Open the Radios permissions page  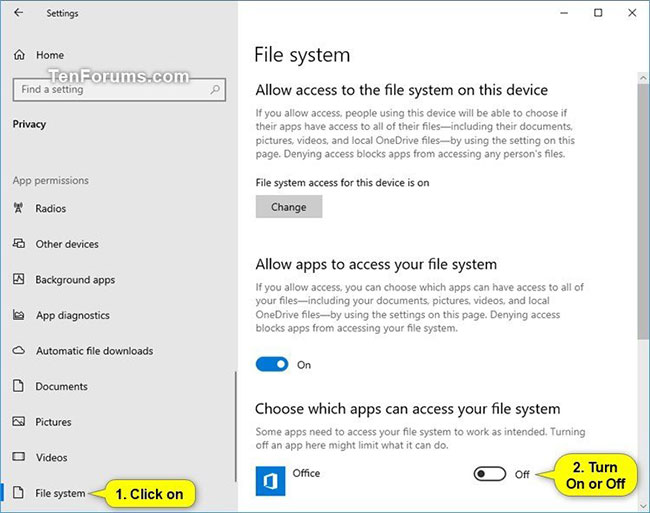(51, 208)
